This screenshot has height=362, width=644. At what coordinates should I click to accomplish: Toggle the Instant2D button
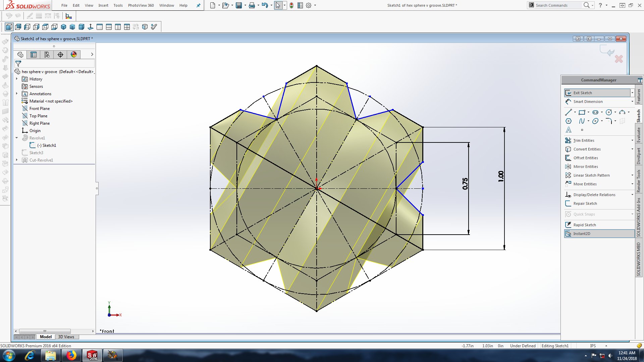599,234
